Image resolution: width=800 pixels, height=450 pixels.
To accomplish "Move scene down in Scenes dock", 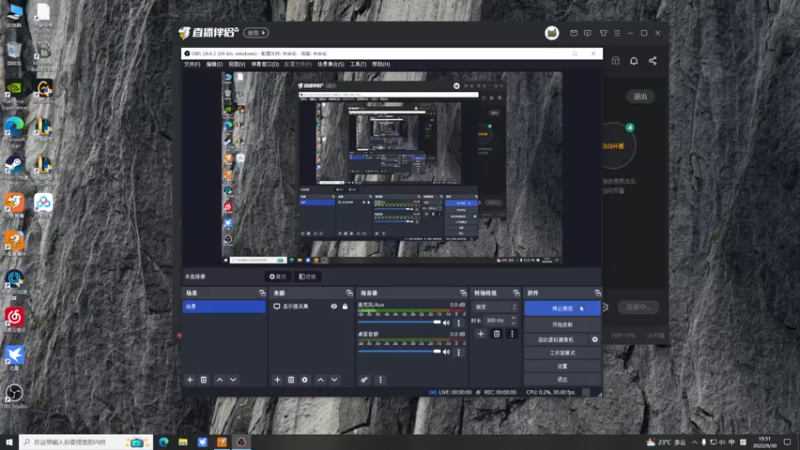I will click(x=233, y=380).
